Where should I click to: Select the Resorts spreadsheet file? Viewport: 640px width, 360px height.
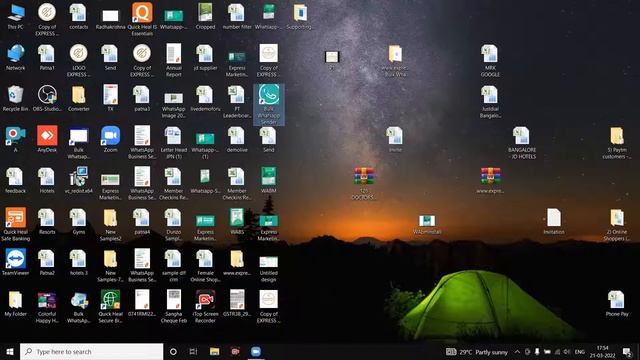coord(47,221)
